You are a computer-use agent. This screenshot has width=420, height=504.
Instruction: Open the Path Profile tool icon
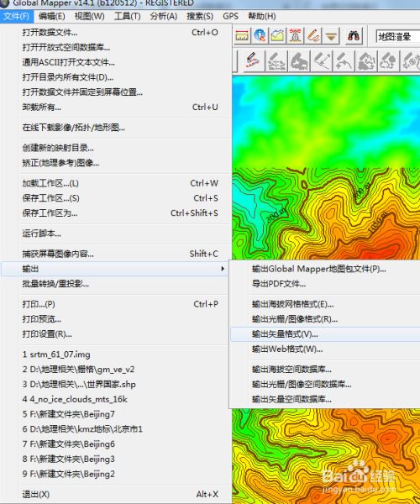pyautogui.click(x=277, y=35)
